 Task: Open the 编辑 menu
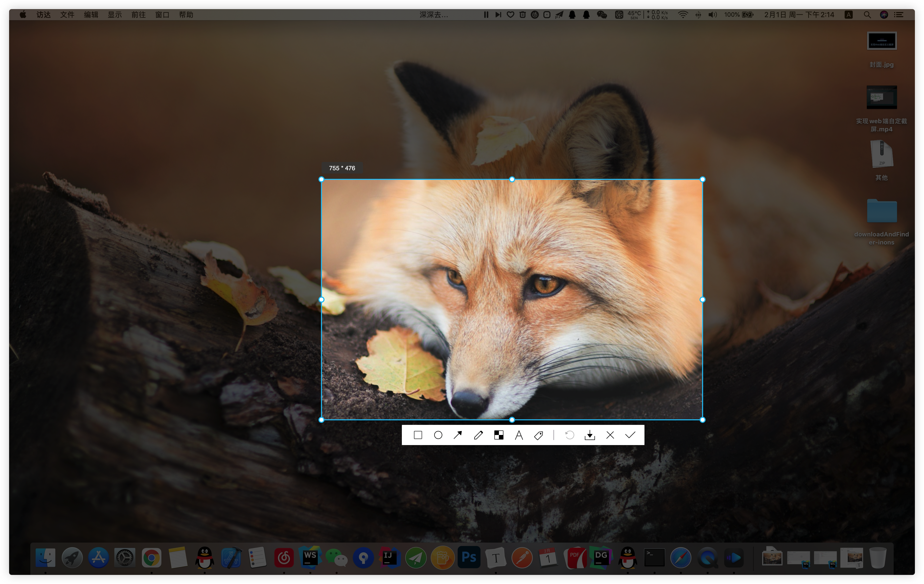[x=91, y=15]
